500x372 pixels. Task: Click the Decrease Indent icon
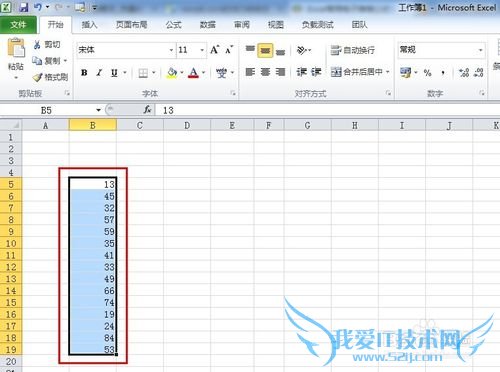click(301, 72)
